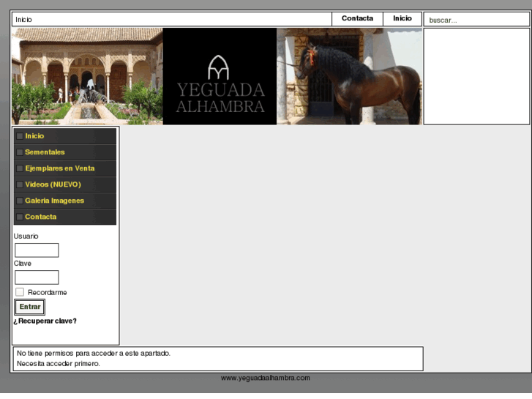
Task: Click the Usuario label
Action: (26, 236)
